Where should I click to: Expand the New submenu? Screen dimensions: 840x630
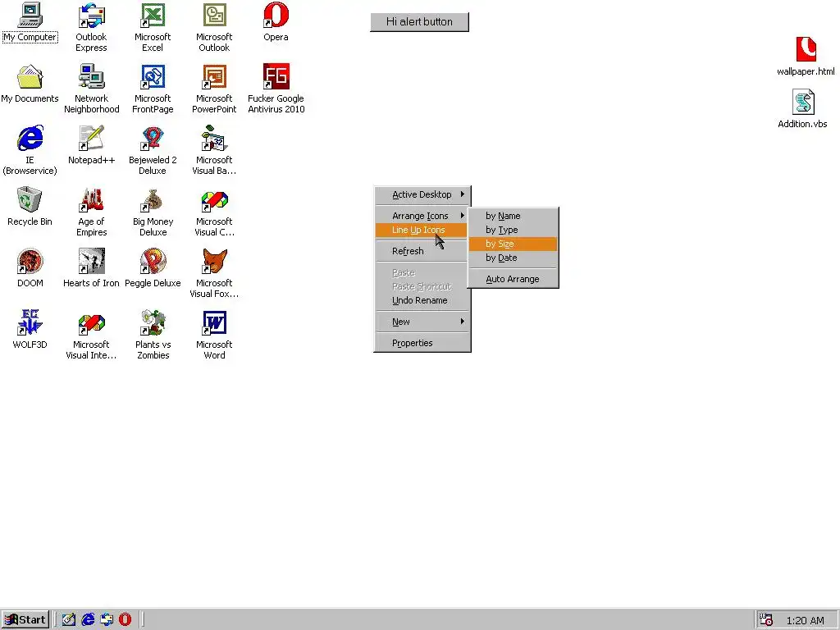422,322
